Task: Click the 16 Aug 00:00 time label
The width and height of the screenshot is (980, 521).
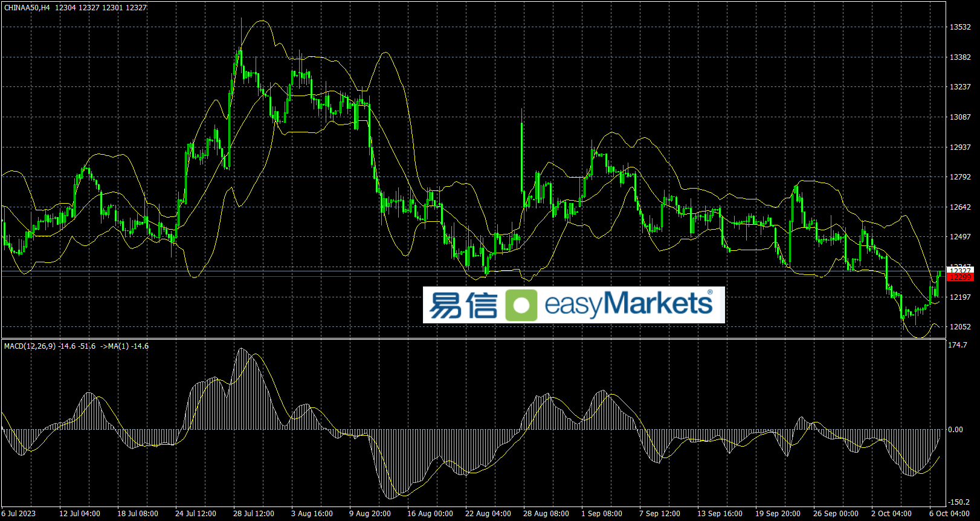Action: point(430,514)
